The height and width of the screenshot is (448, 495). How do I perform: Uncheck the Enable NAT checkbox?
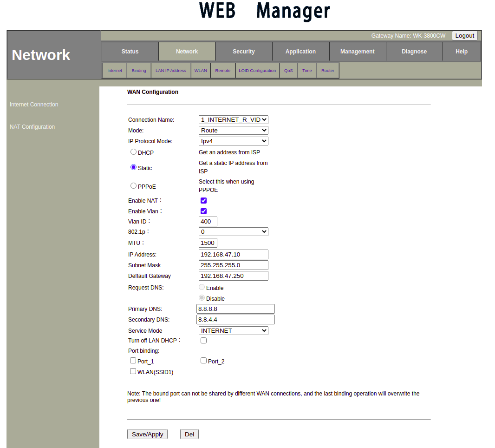pos(203,201)
